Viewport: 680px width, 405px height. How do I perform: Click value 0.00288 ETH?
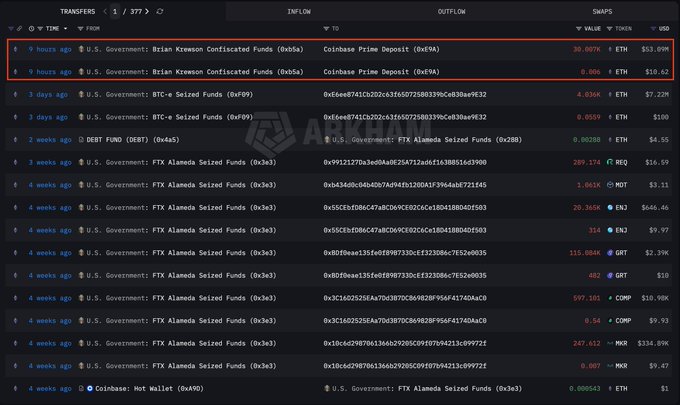pyautogui.click(x=587, y=140)
